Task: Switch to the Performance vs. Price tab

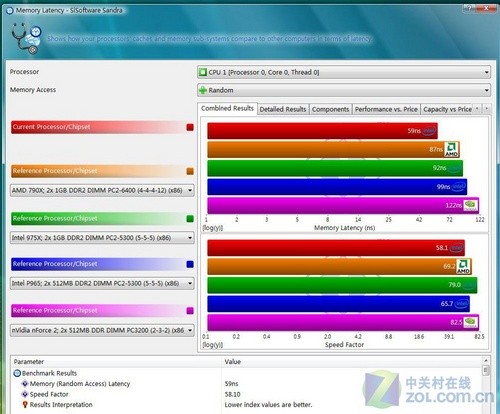Action: click(386, 109)
